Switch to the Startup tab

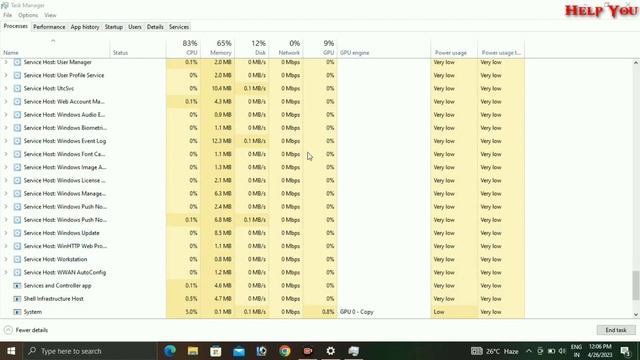point(113,27)
